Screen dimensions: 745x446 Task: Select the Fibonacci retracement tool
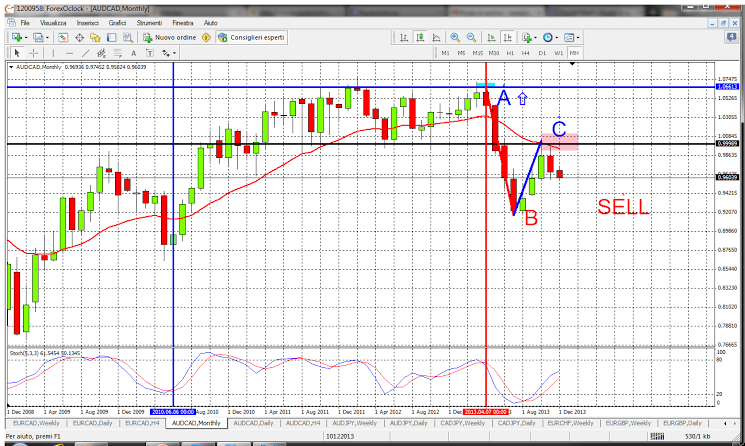coord(117,53)
